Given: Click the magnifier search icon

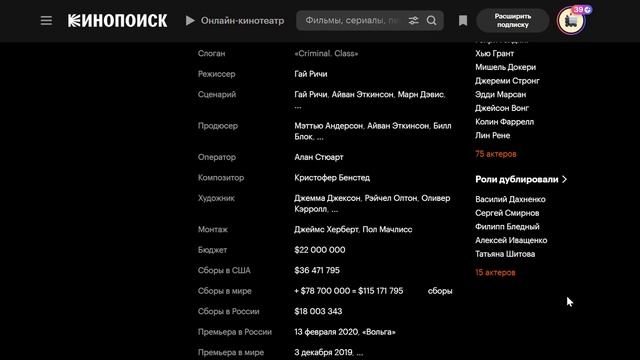Looking at the screenshot, I should point(431,20).
